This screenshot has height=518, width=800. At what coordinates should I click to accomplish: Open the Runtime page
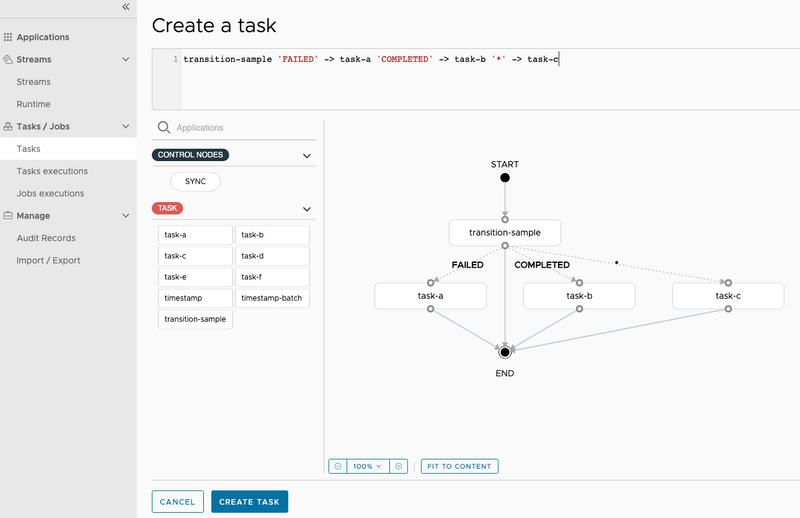(33, 104)
